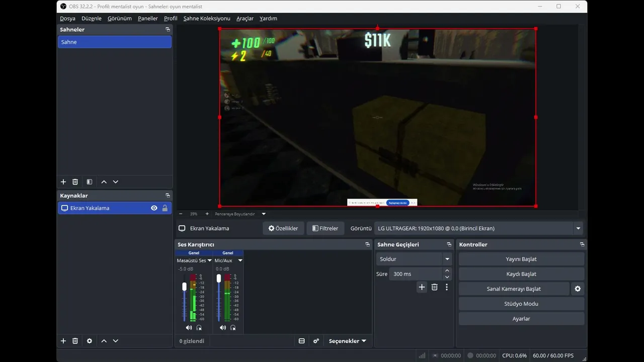Decrease transition Süre with down arrow
This screenshot has width=644, height=362.
447,277
